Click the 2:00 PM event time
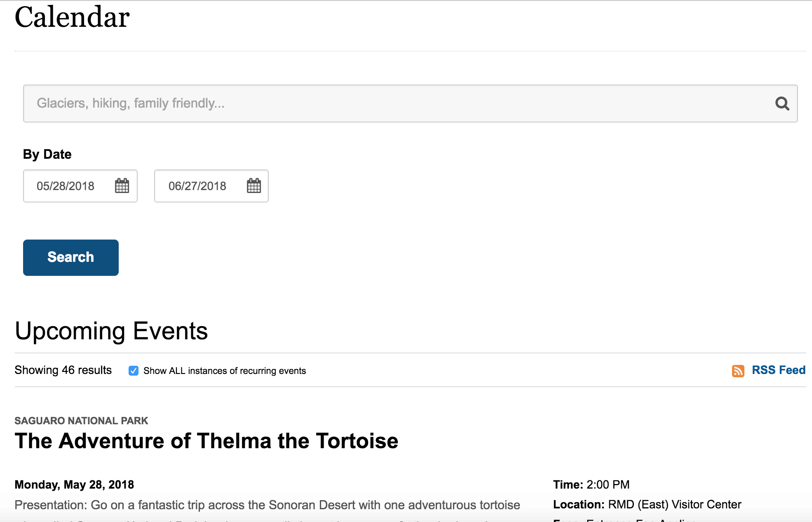 pyautogui.click(x=608, y=484)
